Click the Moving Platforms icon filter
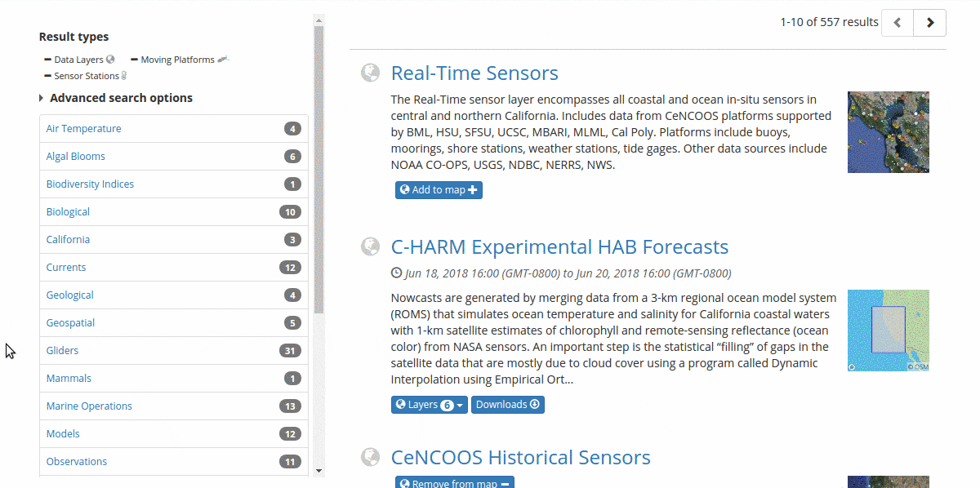980x488 pixels. [x=224, y=59]
